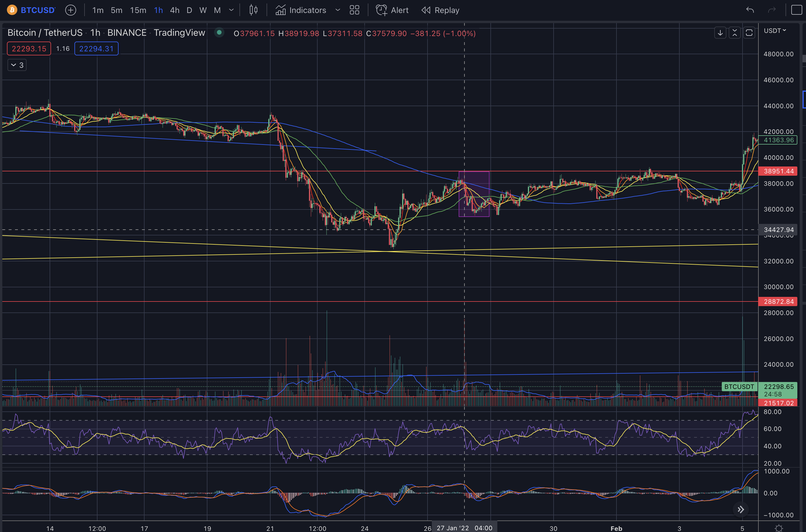Toggle the collapse pane button
Viewport: 806px width, 532px height.
click(734, 33)
